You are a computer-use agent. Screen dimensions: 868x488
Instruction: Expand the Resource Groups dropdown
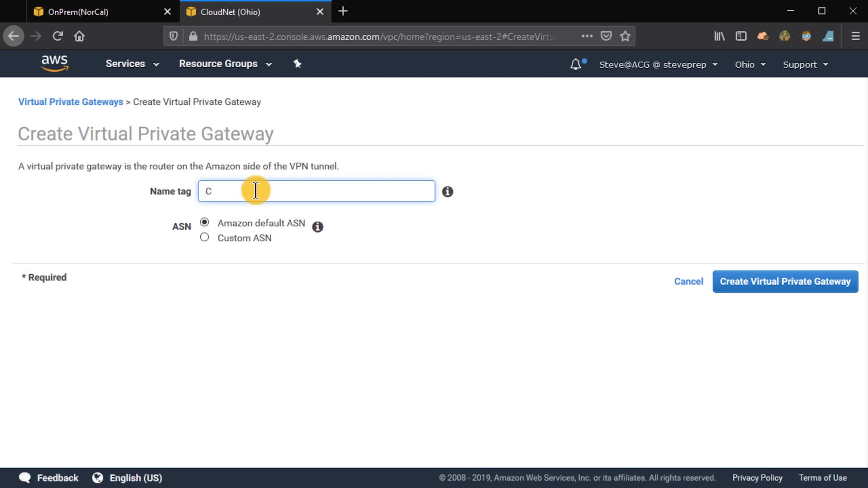(x=225, y=64)
